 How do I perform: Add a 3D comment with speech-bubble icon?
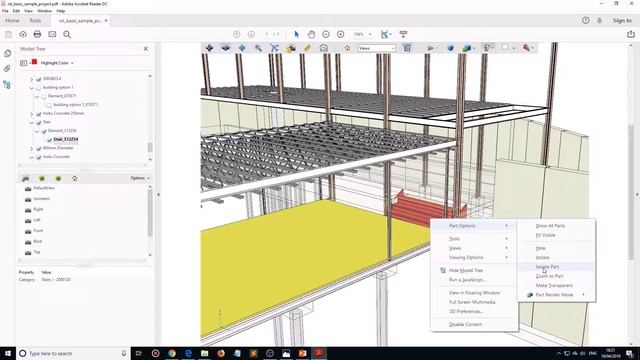324,48
